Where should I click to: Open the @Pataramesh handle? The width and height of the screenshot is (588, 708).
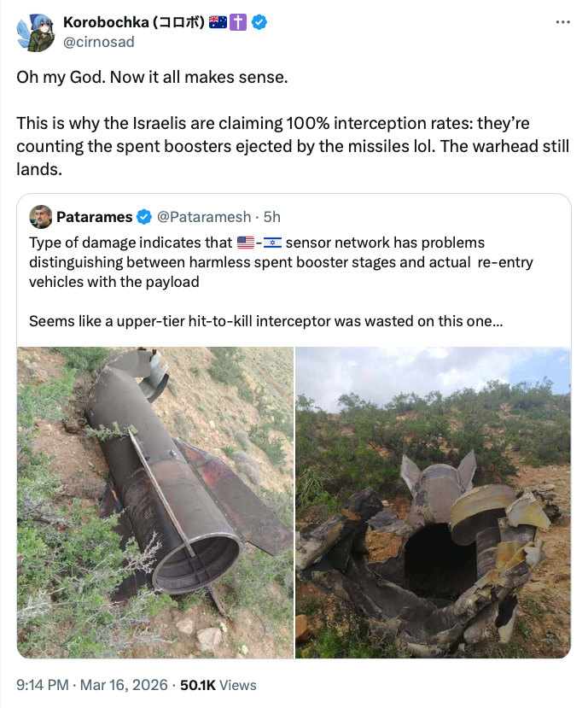pyautogui.click(x=205, y=216)
